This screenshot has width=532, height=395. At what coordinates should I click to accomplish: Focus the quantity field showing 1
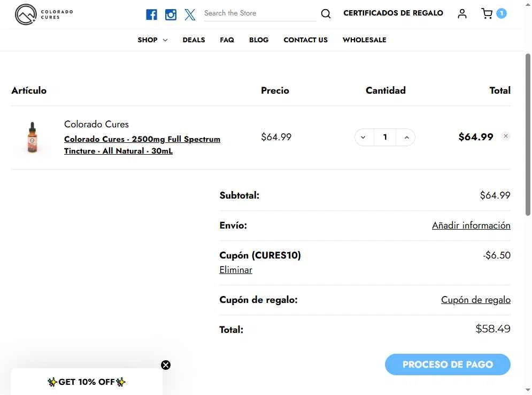point(385,137)
